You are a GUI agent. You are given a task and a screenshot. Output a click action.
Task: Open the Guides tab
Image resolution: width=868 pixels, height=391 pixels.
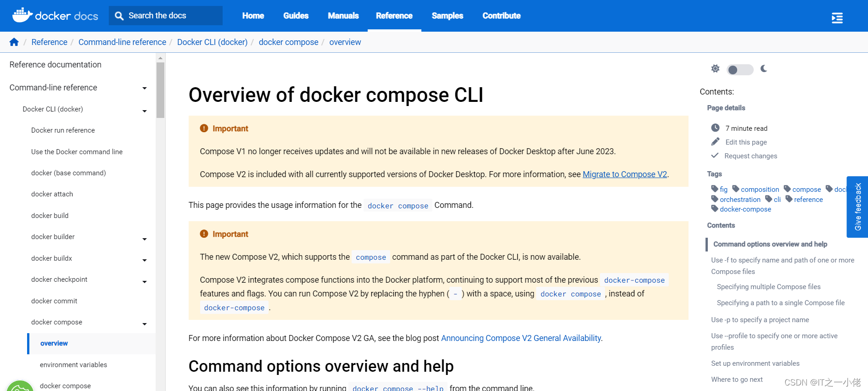coord(296,16)
